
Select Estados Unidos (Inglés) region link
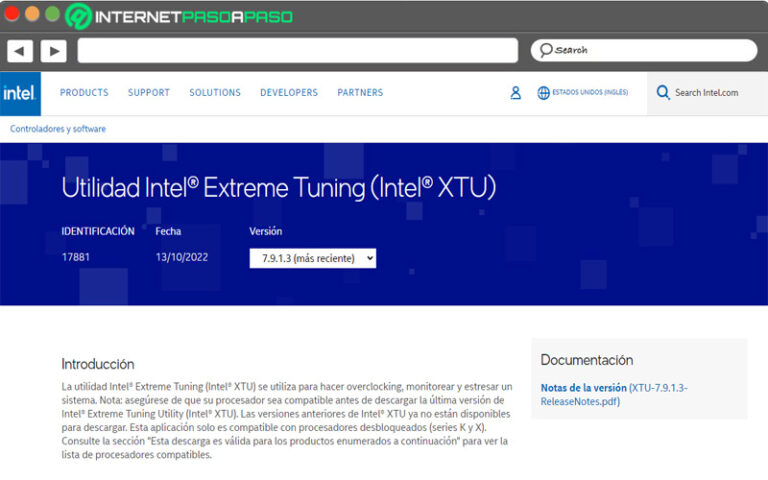(x=590, y=92)
